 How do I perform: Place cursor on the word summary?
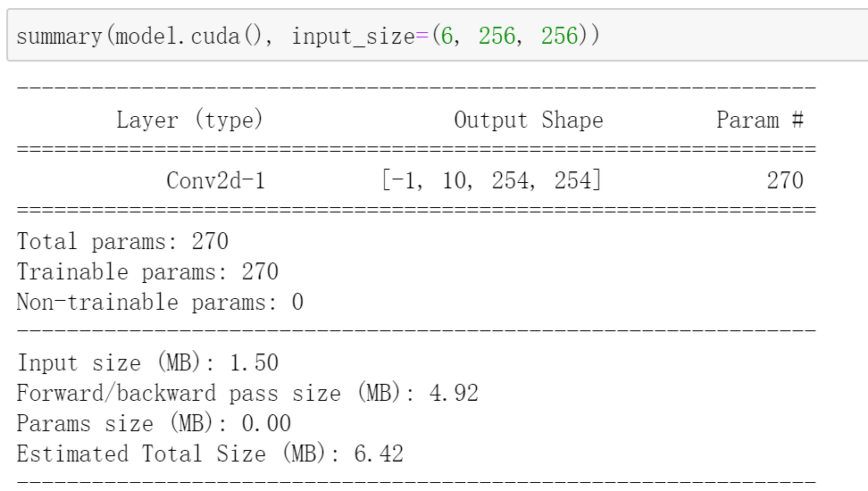[x=60, y=37]
